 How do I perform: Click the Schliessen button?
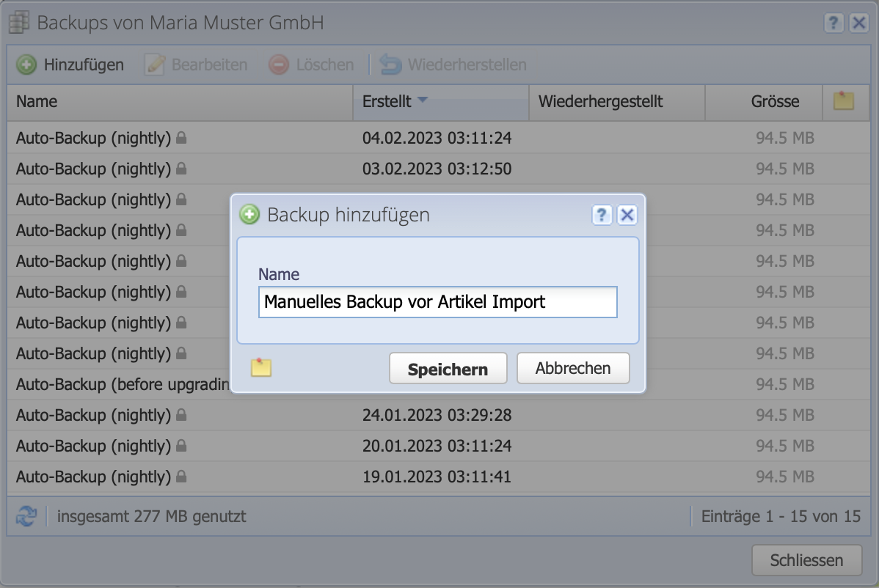pos(806,559)
